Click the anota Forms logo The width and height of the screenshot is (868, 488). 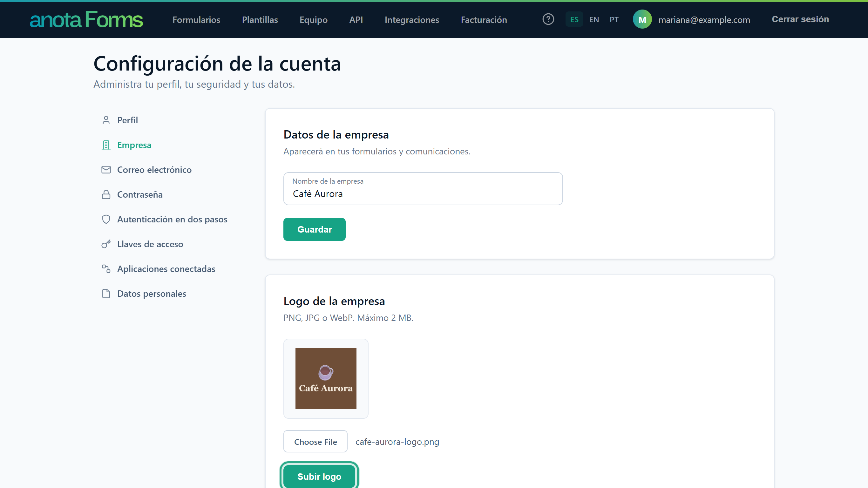click(x=86, y=20)
